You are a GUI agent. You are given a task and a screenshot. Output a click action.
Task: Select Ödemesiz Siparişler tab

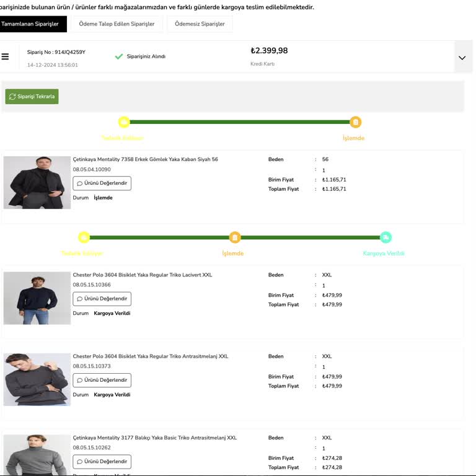200,24
